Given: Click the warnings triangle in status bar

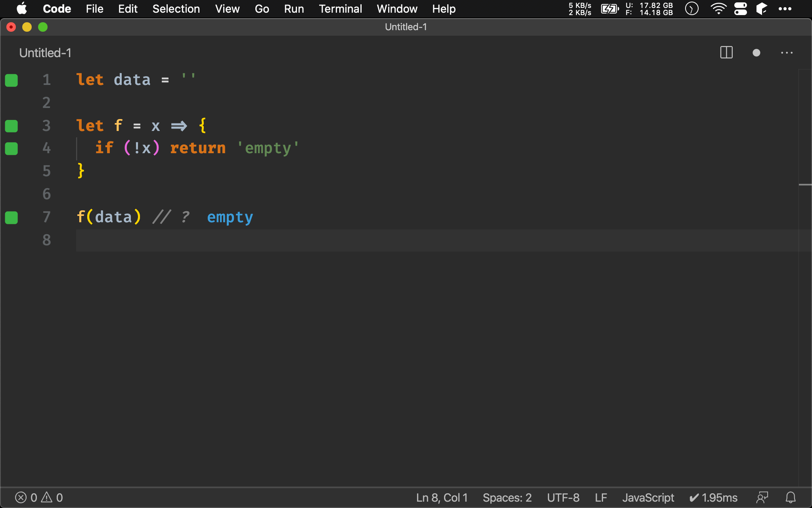Looking at the screenshot, I should (47, 497).
